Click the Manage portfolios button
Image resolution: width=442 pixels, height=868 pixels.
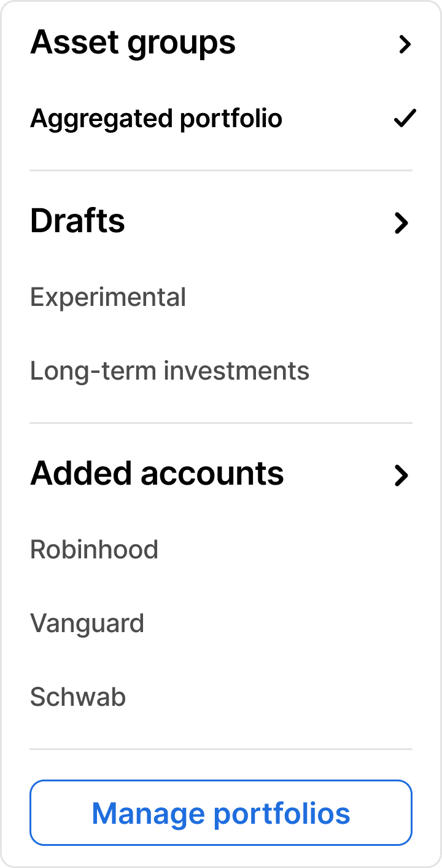pos(221,813)
